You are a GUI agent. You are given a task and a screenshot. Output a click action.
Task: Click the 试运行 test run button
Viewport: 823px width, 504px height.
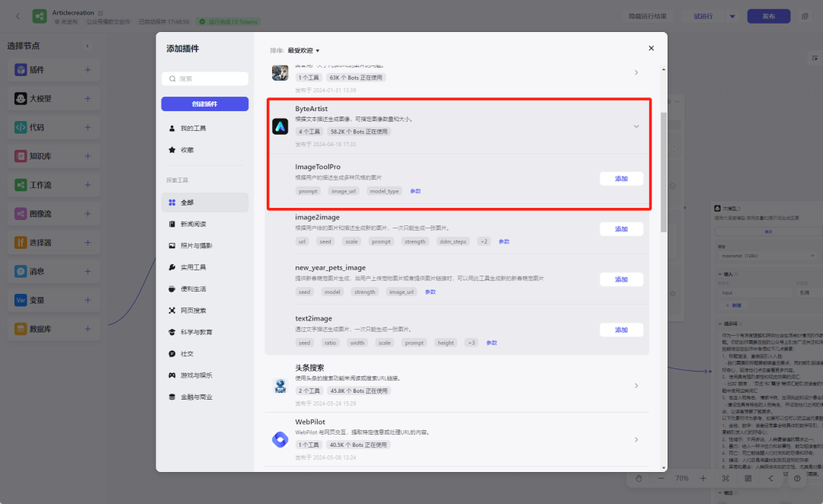click(x=703, y=16)
